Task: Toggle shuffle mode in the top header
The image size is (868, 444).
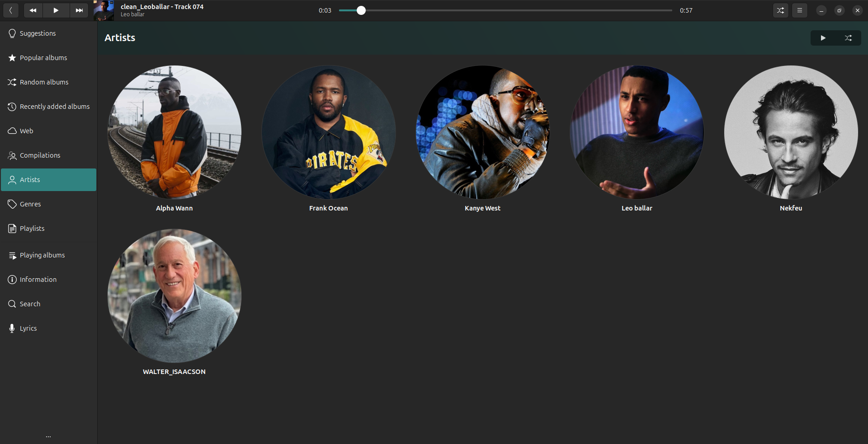Action: pos(780,10)
